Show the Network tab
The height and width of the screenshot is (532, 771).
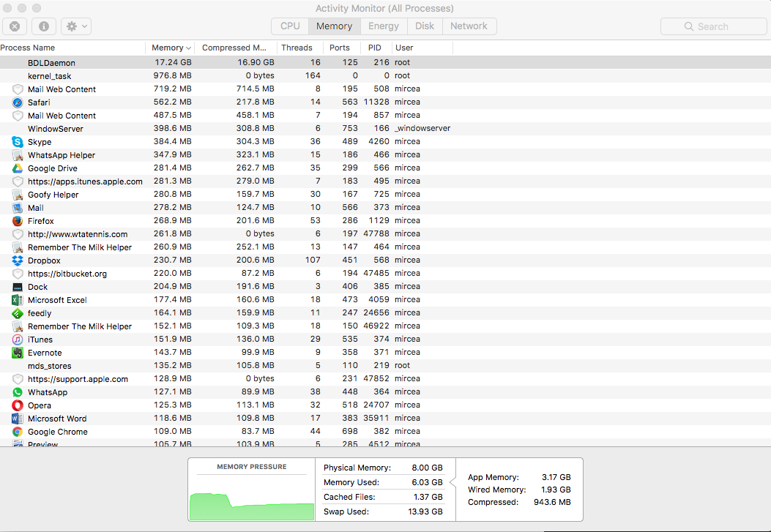(469, 26)
